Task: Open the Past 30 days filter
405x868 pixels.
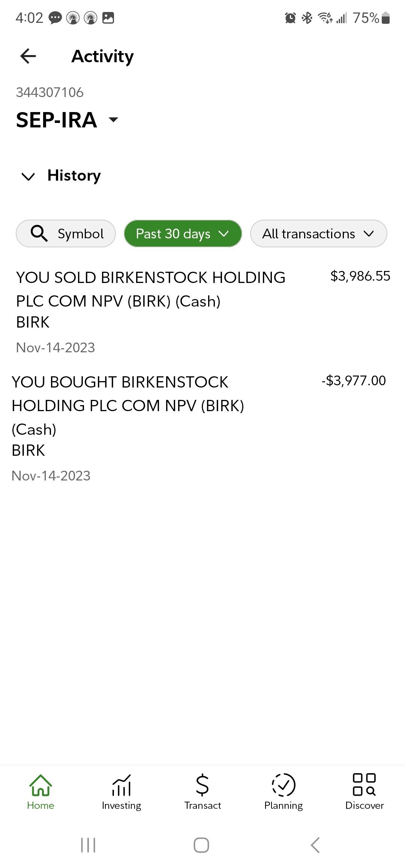Action: [x=183, y=233]
